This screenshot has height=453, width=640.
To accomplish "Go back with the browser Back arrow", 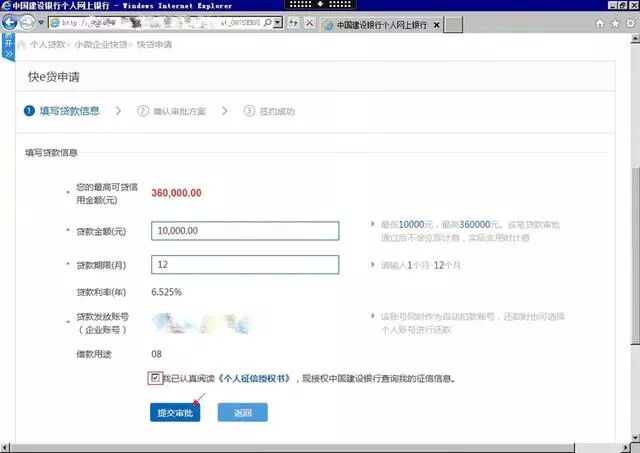I will tap(9, 22).
